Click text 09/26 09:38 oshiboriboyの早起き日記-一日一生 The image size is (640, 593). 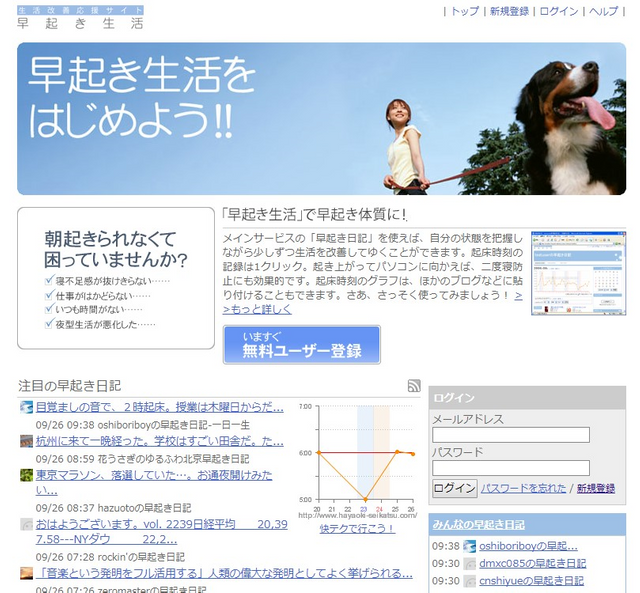(x=143, y=425)
